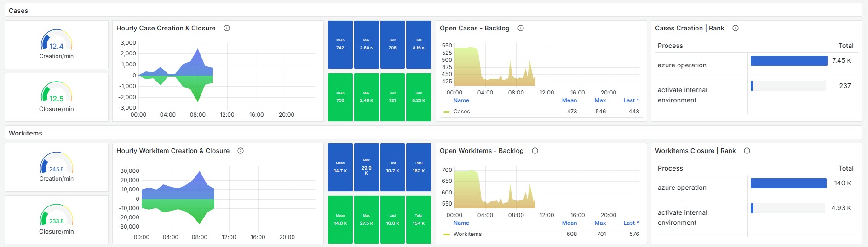Click Process header in Cases Creation Rank
The height and width of the screenshot is (247, 868).
(x=670, y=46)
